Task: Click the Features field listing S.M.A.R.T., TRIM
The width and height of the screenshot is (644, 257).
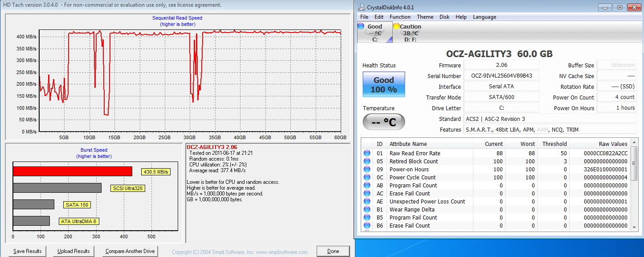Action: coord(550,129)
